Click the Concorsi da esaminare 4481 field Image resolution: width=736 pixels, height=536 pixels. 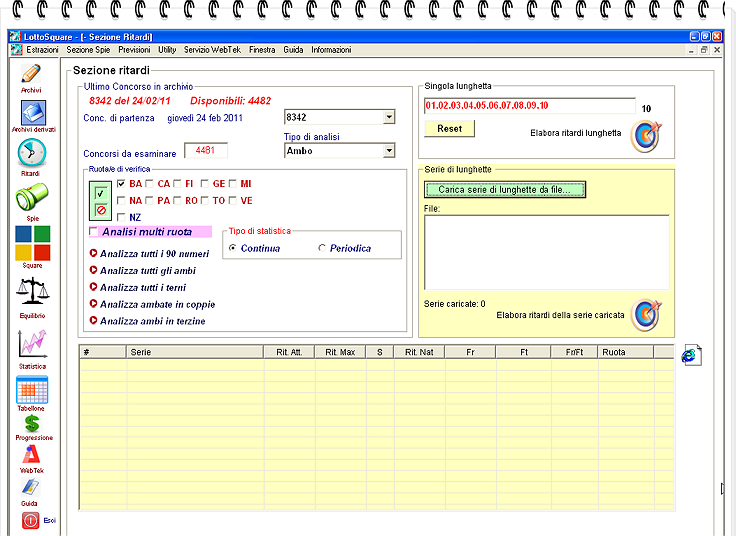206,150
